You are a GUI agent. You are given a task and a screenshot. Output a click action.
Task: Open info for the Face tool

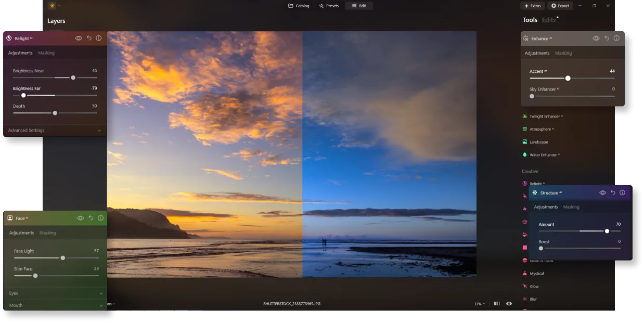[x=100, y=218]
